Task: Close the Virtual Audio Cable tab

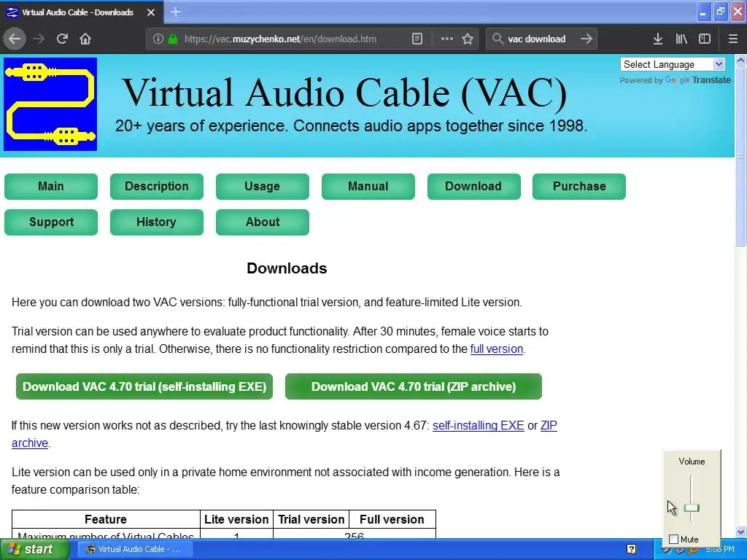Action: [x=150, y=12]
